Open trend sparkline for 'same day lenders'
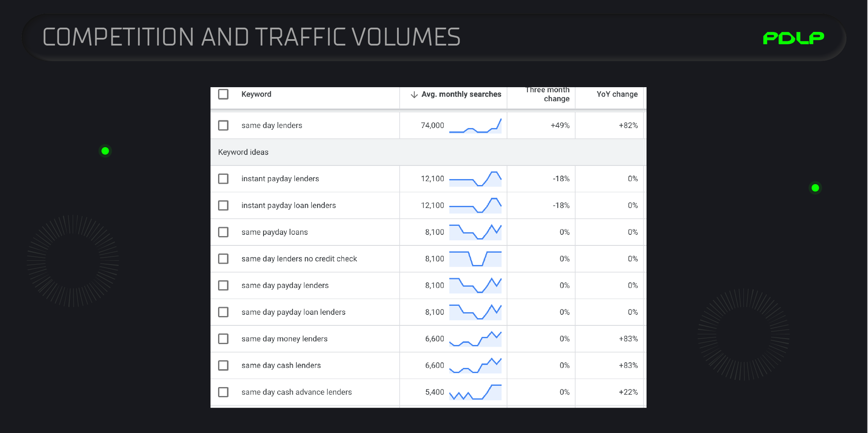This screenshot has height=433, width=868. point(475,126)
